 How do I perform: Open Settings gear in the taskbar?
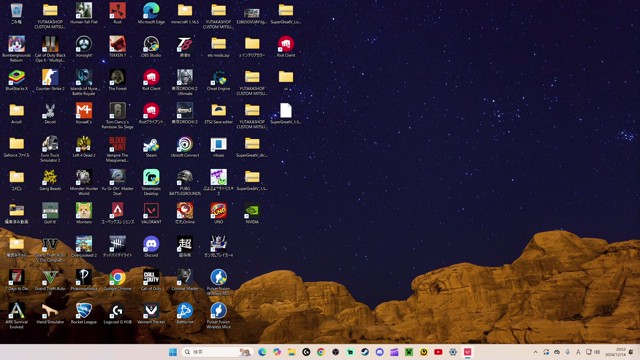[453, 352]
